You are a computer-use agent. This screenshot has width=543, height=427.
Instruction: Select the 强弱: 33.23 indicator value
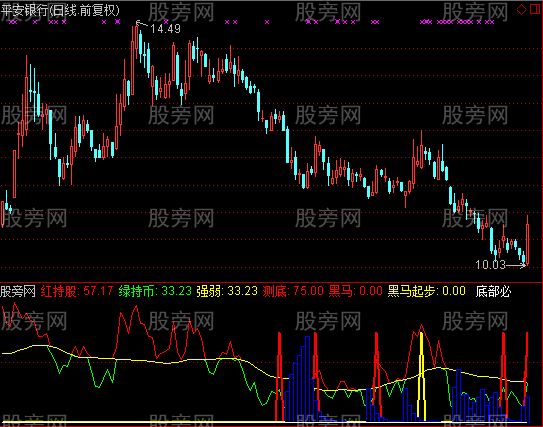[227, 291]
